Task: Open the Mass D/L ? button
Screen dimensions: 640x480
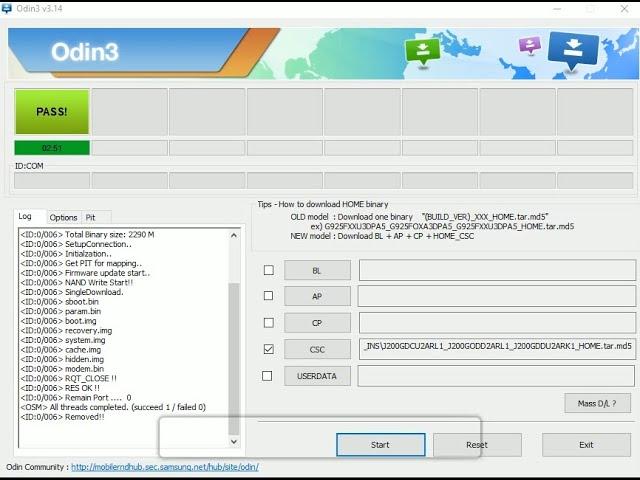Action: pos(598,403)
